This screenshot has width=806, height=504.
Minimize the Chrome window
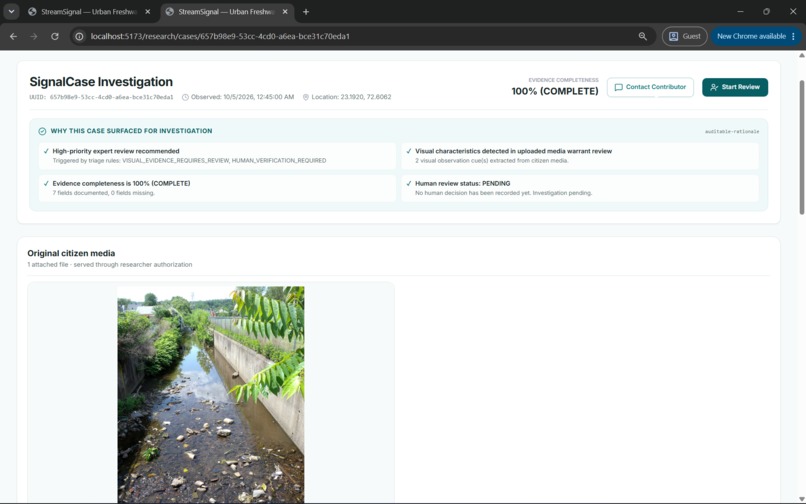click(x=740, y=11)
